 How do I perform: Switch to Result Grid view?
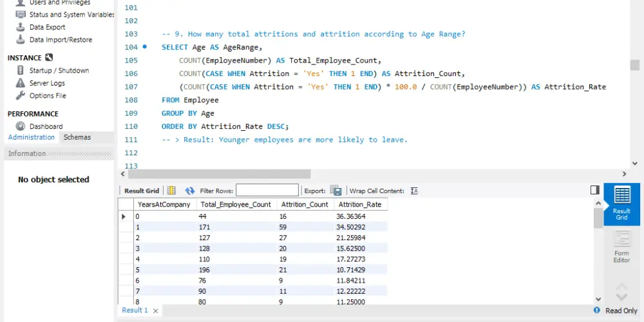coord(621,204)
